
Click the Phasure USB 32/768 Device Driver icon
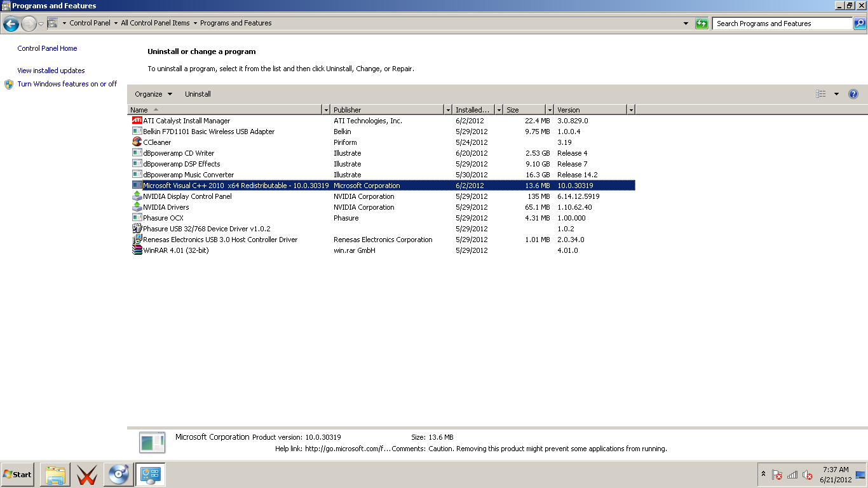click(137, 229)
